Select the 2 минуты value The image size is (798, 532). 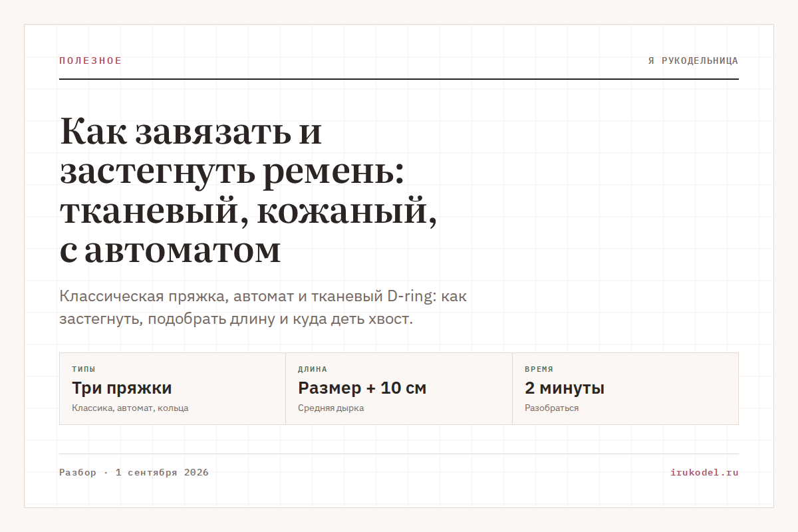[565, 388]
